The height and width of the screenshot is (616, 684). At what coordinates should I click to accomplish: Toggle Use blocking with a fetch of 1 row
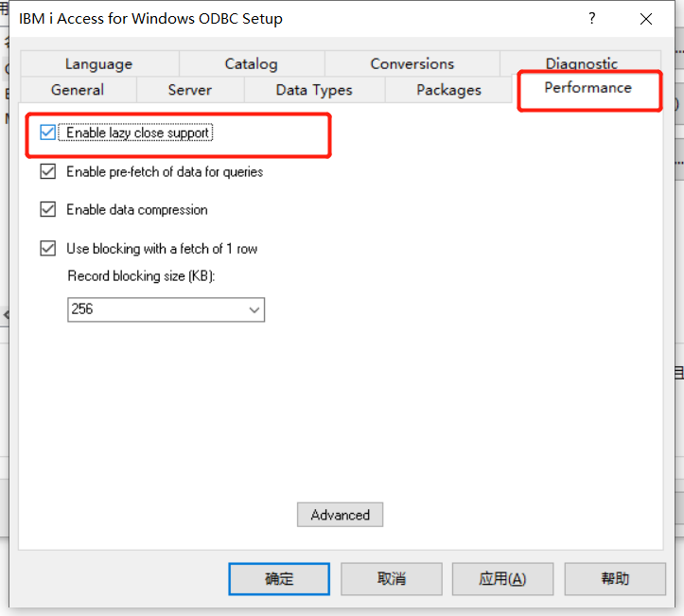point(47,248)
